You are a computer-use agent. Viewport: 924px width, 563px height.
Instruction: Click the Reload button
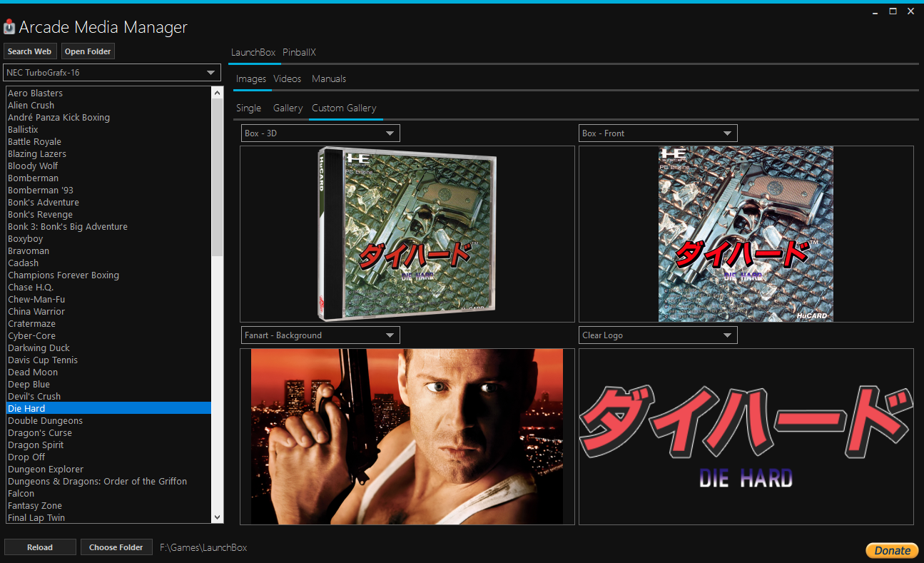tap(40, 547)
